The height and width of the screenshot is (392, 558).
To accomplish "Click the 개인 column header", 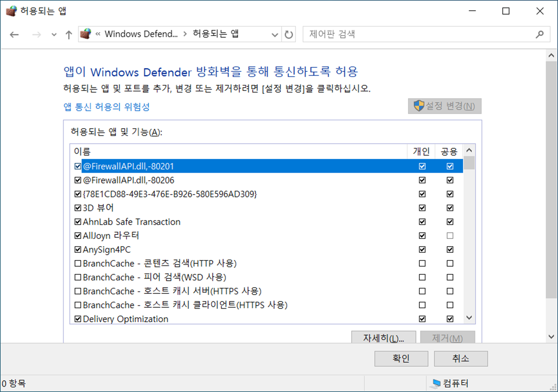I will [x=421, y=151].
